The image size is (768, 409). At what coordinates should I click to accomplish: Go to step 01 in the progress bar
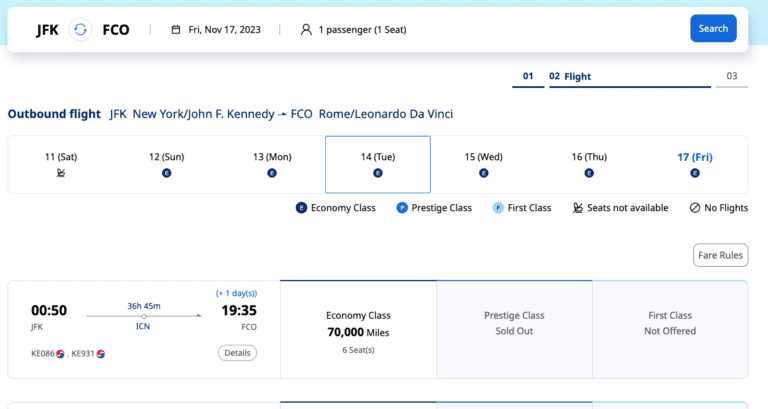528,77
